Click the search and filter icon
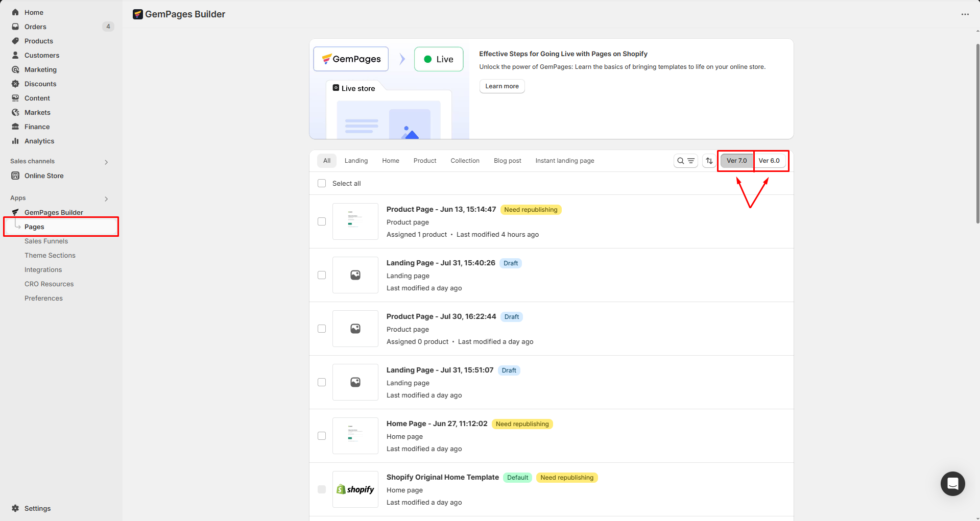 coord(685,161)
